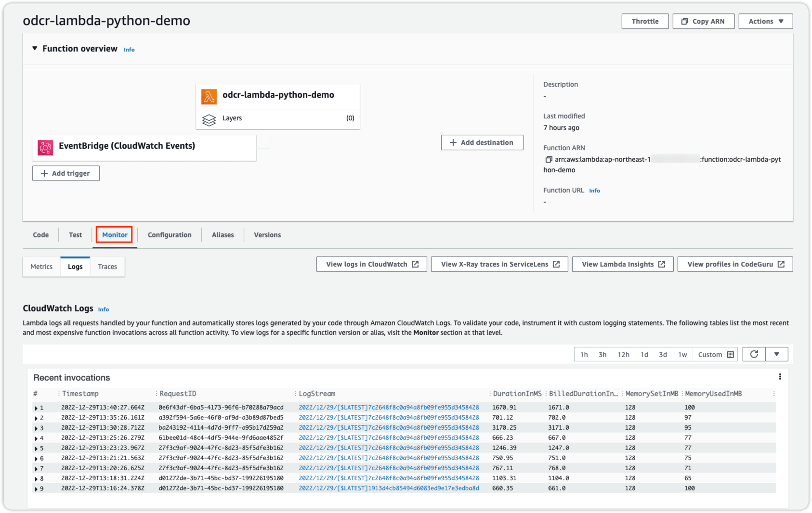Viewport: 812px width, 513px height.
Task: Expand invocation row 3
Action: [x=36, y=428]
